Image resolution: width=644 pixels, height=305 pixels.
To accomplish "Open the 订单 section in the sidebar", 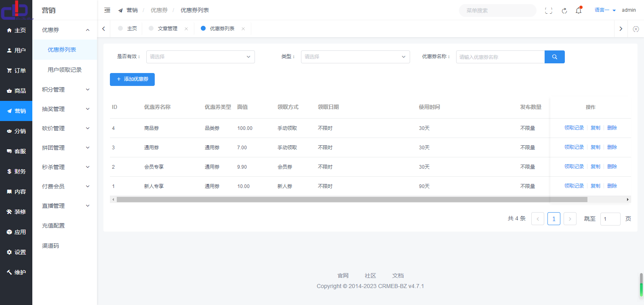I will pyautogui.click(x=16, y=71).
